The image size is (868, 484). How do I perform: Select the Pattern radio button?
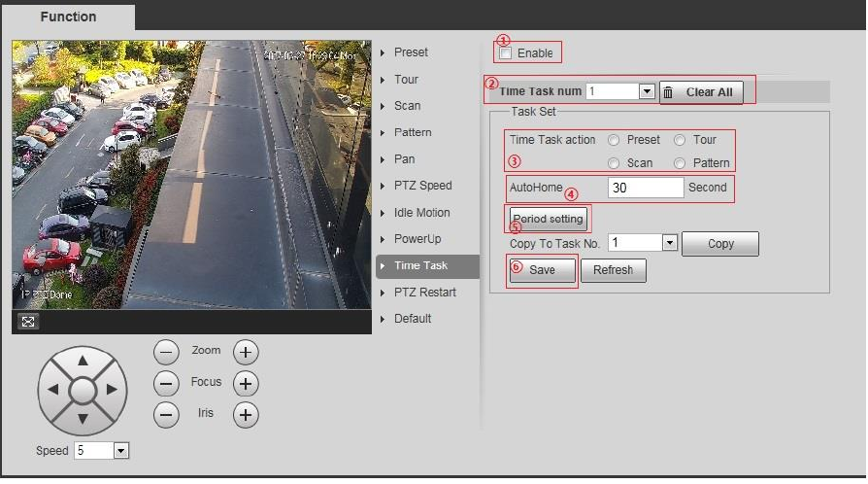point(680,163)
